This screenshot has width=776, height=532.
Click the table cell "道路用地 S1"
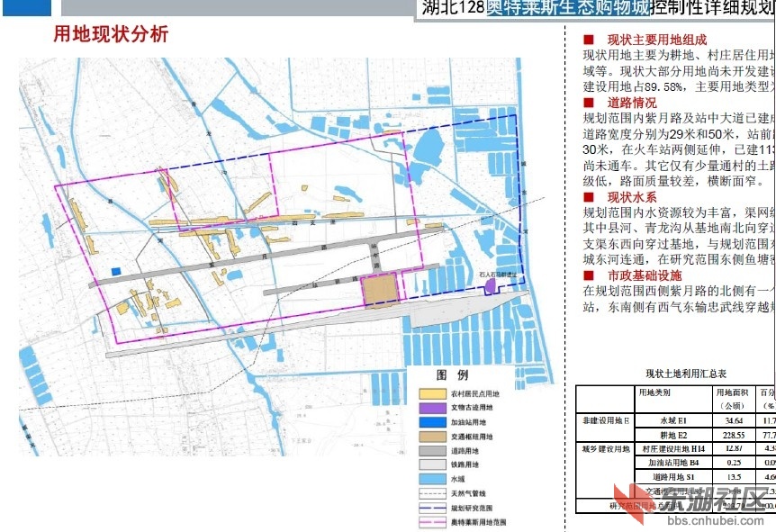click(x=673, y=477)
